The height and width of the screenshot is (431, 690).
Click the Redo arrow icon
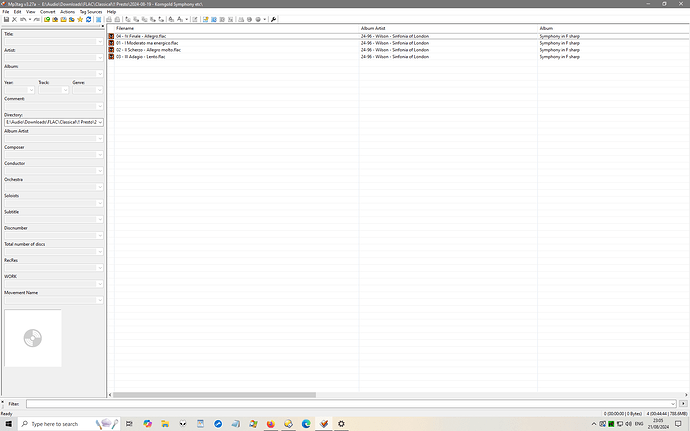[x=37, y=19]
